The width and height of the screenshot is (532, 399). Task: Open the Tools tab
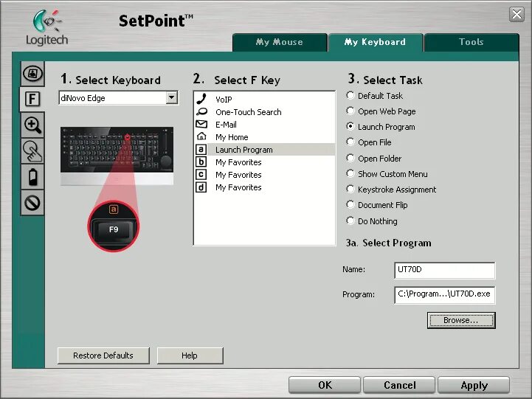(471, 42)
